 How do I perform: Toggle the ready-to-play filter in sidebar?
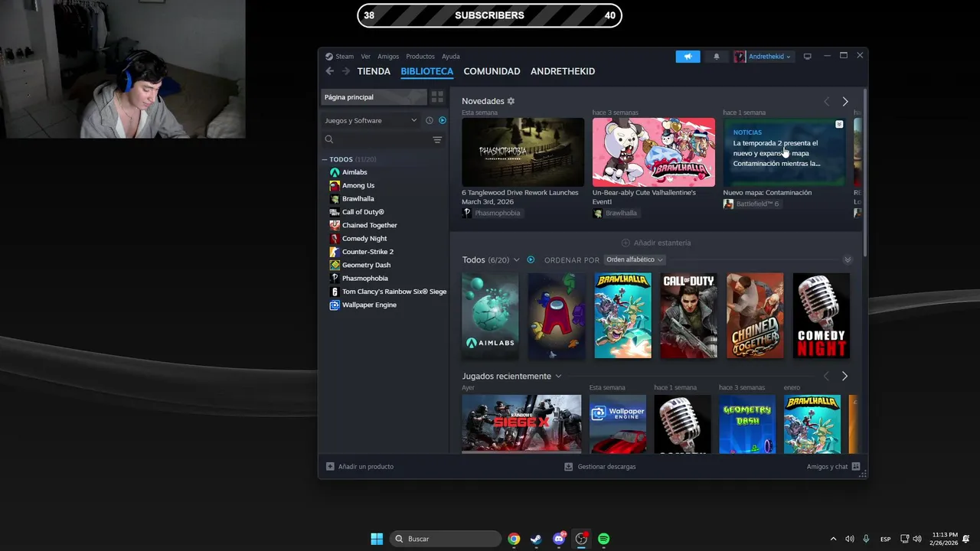443,120
